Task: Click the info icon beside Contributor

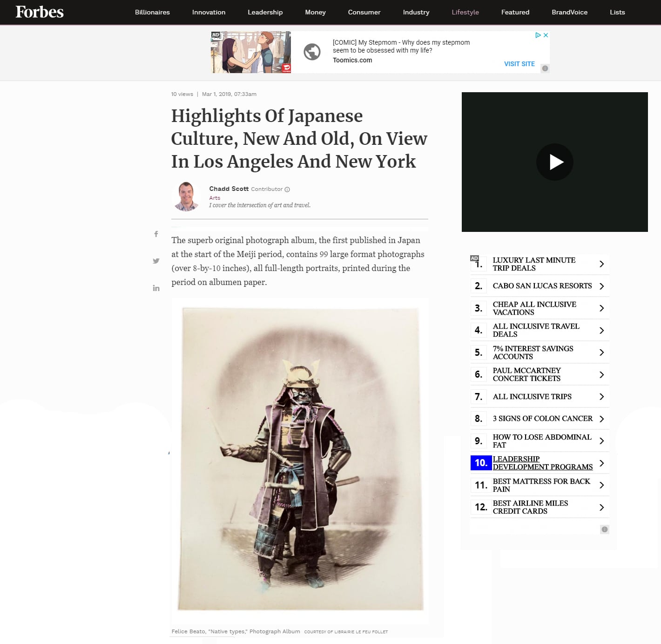Action: pyautogui.click(x=287, y=190)
